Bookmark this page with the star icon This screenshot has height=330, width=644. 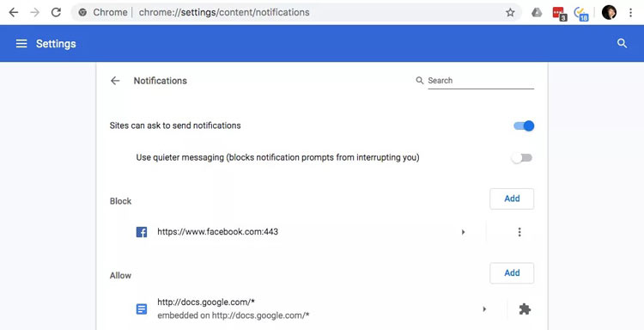point(510,13)
